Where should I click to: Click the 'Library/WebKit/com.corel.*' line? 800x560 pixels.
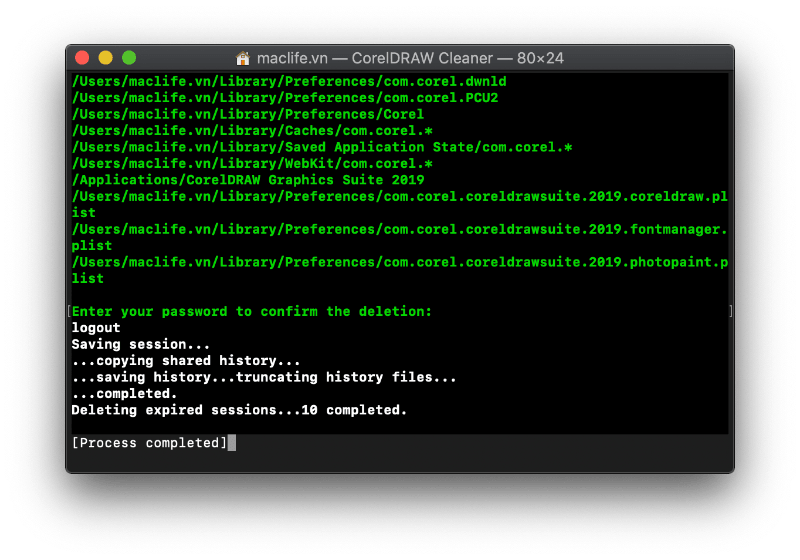coord(252,163)
